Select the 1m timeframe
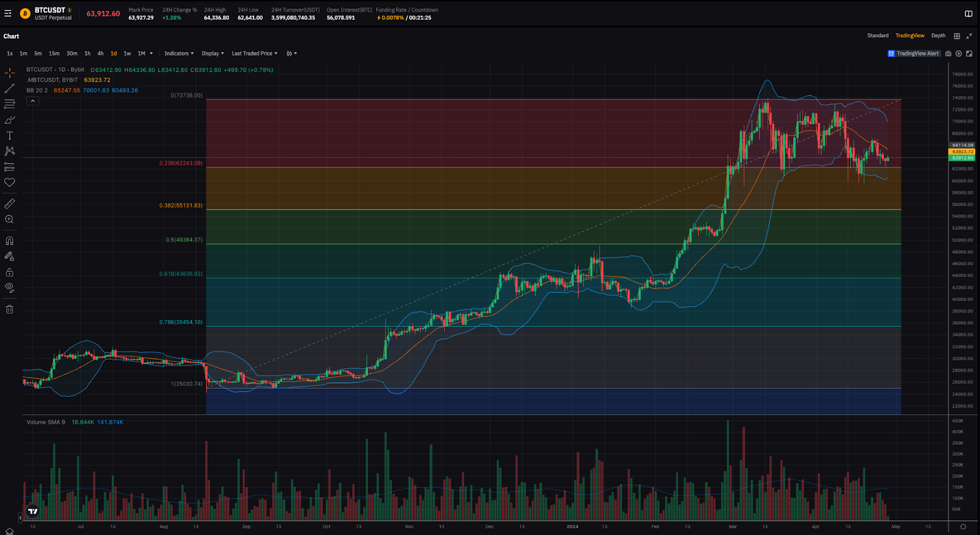 point(23,53)
